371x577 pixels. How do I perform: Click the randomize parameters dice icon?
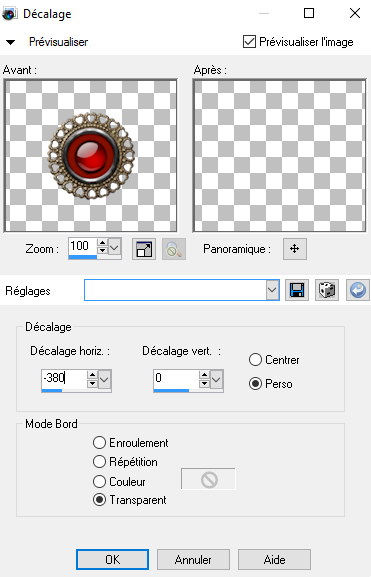[327, 290]
